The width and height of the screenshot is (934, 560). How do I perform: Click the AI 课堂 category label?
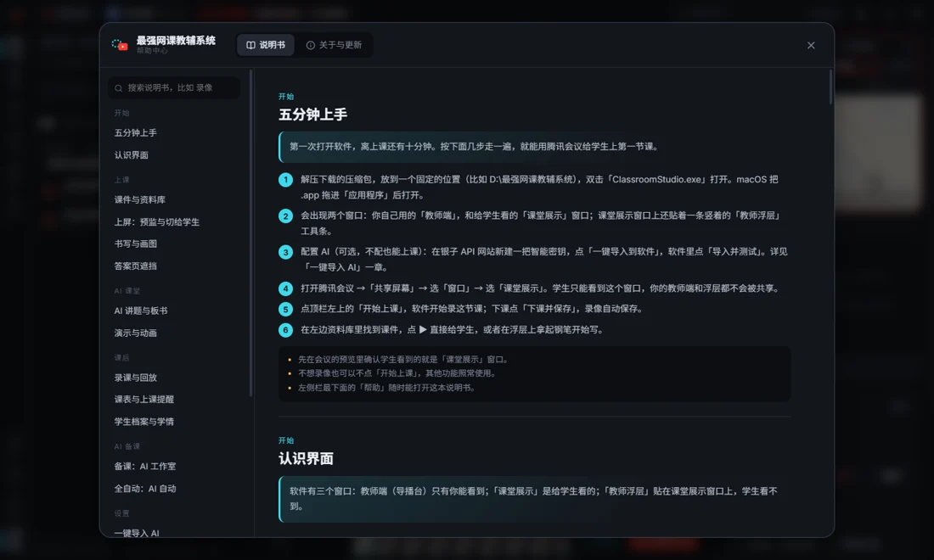[x=127, y=291]
